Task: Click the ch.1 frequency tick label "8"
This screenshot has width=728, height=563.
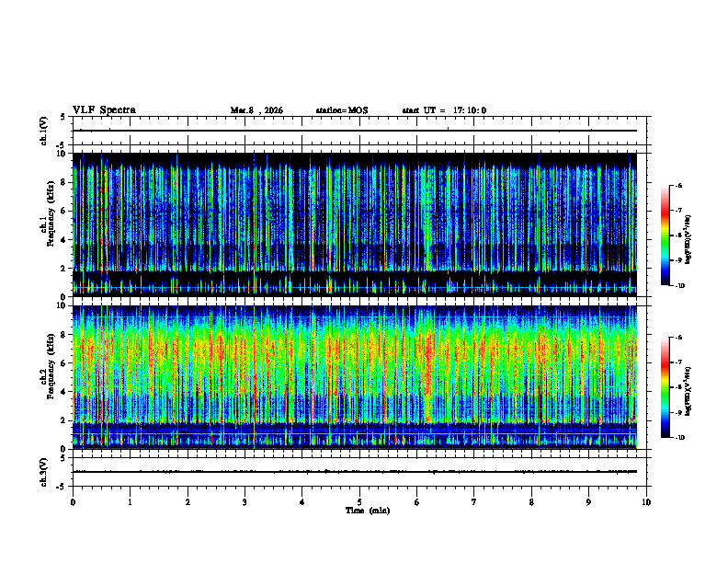Action: click(63, 182)
